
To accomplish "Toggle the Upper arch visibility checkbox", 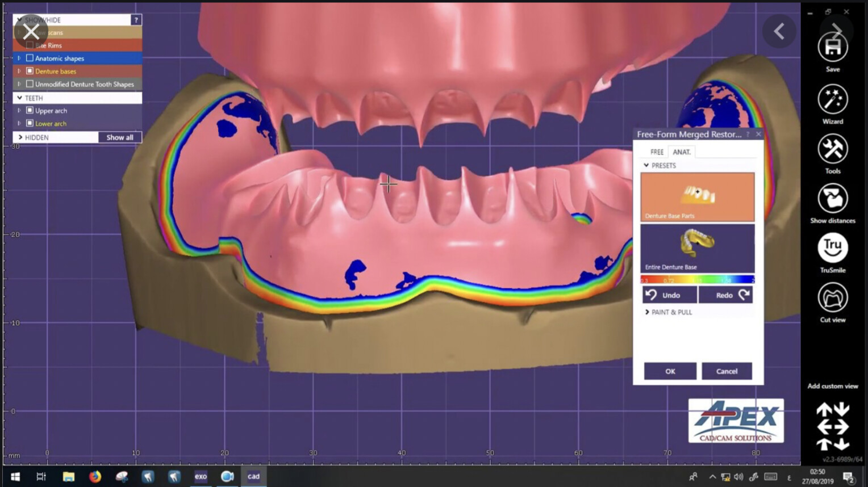I will coord(30,111).
